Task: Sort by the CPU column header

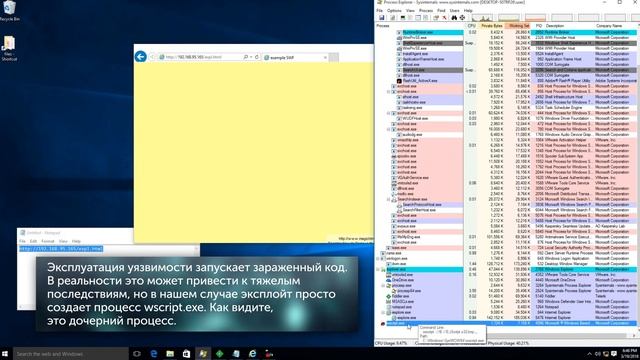Action: tap(471, 26)
